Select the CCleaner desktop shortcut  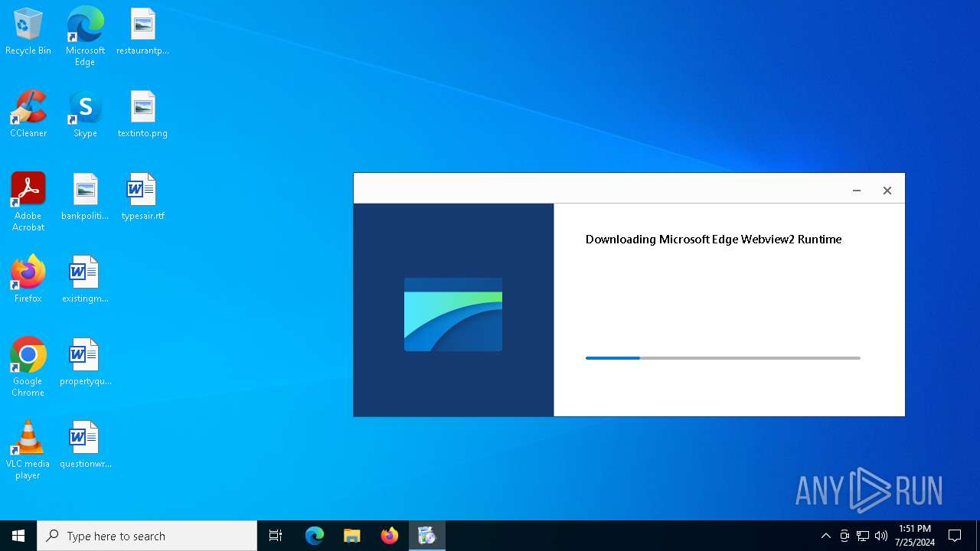28,115
